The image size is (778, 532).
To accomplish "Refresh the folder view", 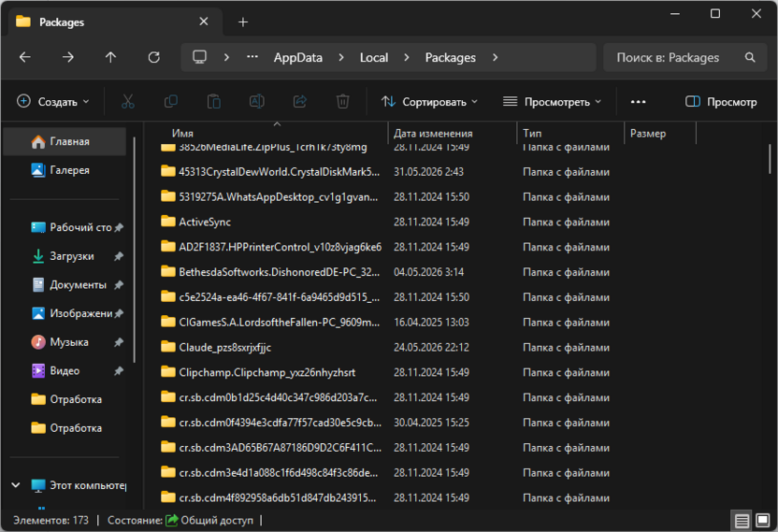I will (153, 58).
